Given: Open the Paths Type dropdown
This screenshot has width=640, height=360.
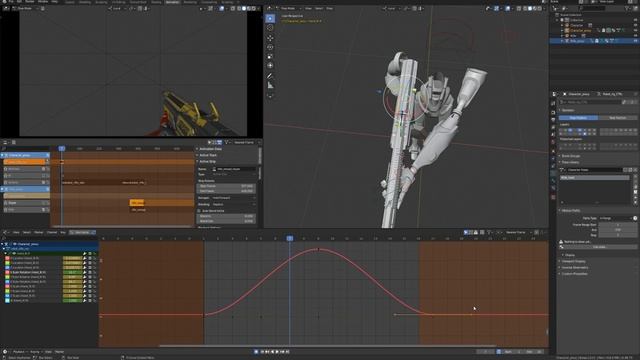Looking at the screenshot, I should click(x=615, y=218).
